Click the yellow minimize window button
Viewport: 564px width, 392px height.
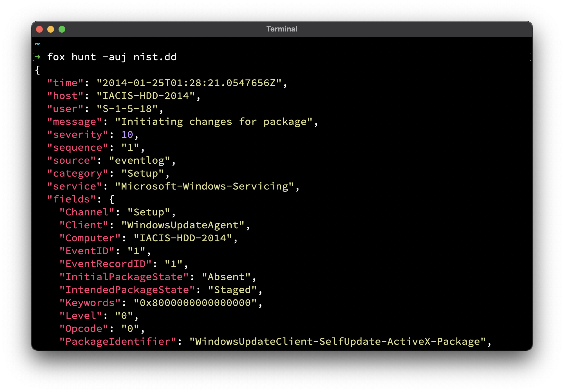51,29
